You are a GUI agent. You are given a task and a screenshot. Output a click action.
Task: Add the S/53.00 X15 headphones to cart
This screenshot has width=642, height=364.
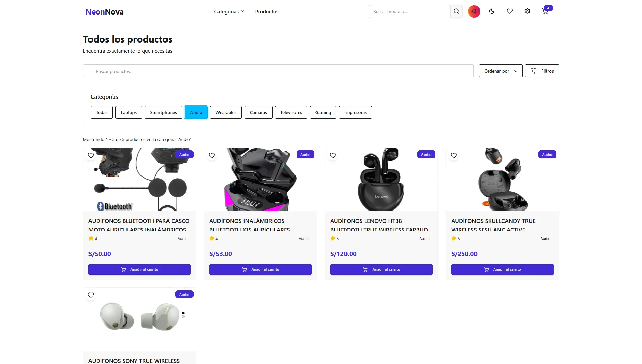[260, 270]
